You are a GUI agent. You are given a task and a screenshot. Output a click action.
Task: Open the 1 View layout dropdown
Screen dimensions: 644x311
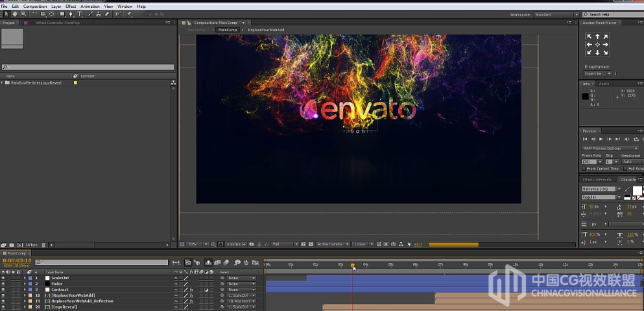pos(363,244)
